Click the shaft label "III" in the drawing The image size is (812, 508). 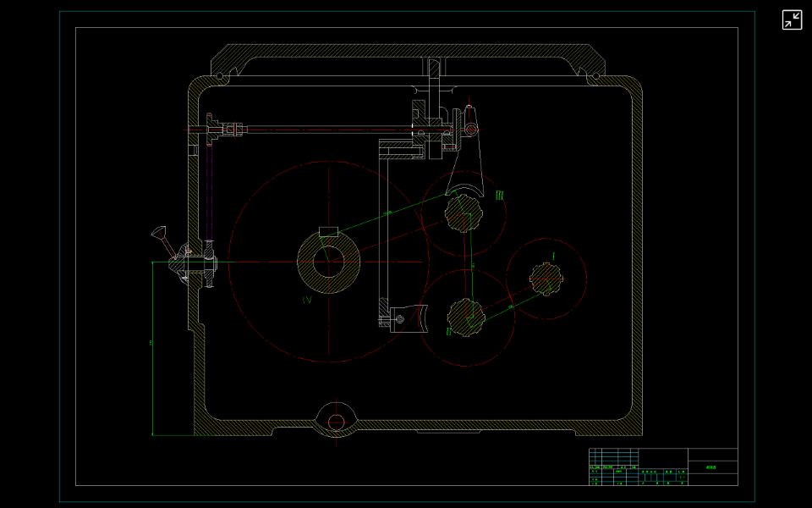coord(499,196)
